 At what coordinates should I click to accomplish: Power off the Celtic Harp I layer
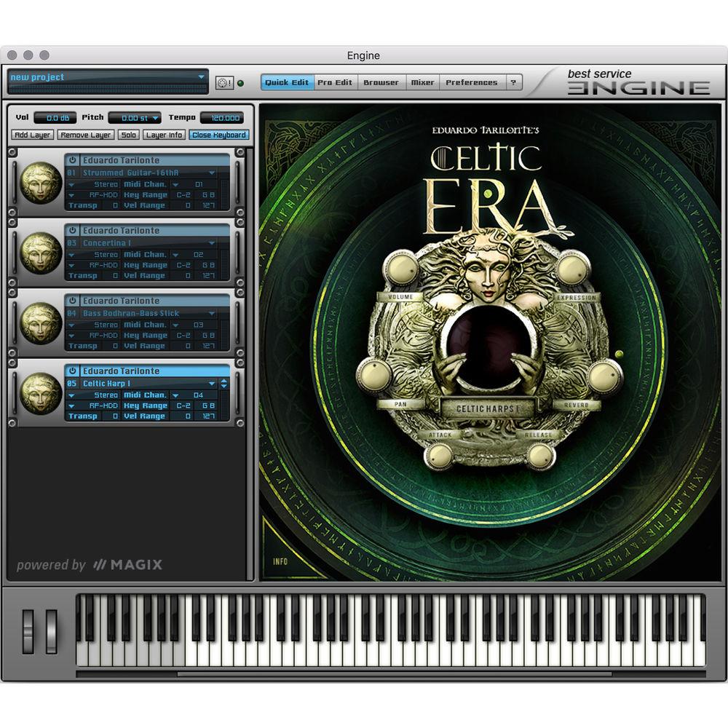tap(71, 371)
